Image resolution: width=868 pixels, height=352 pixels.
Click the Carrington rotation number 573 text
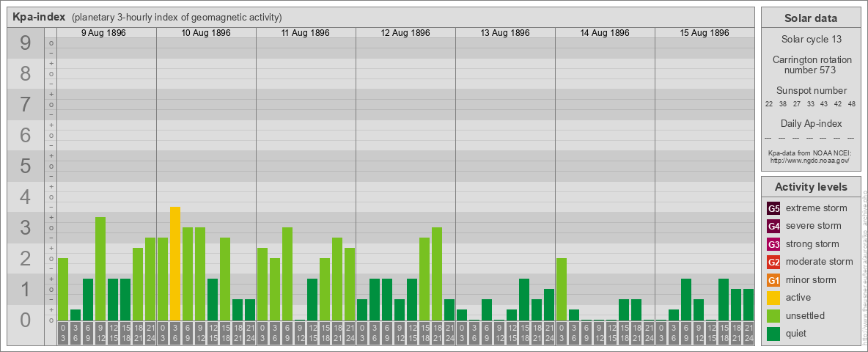click(x=811, y=65)
